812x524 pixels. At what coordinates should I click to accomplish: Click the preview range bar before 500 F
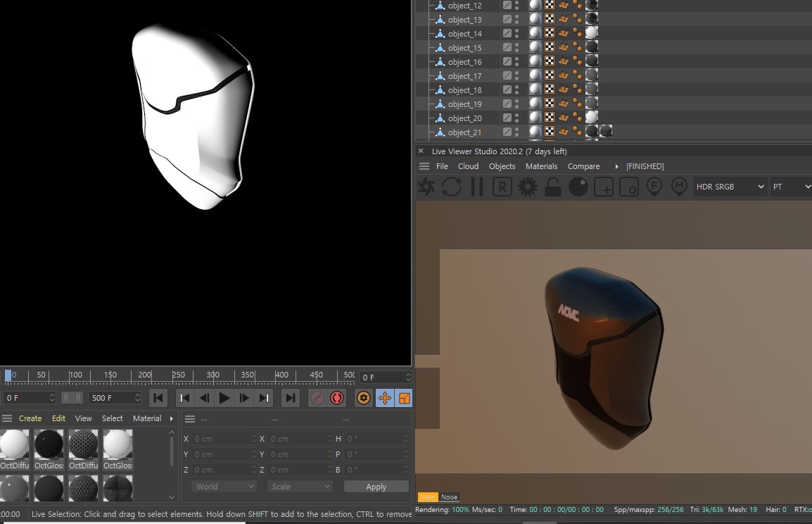pos(72,397)
